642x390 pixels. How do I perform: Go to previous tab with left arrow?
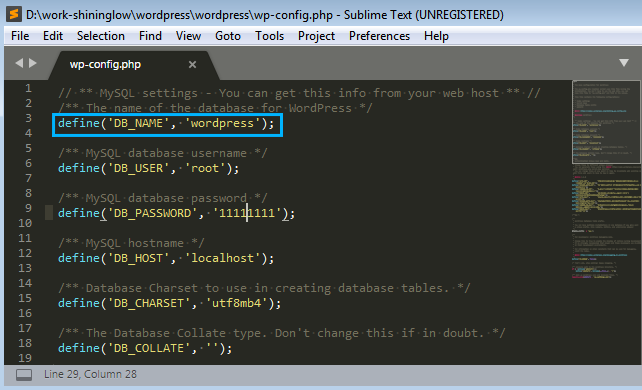point(19,63)
